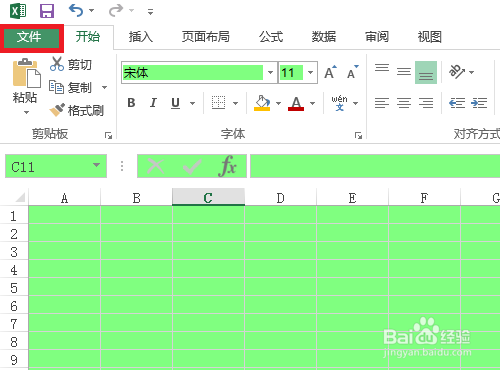Toggle bottom align (highlighted)
Image resolution: width=500 pixels, height=370 pixels.
[x=426, y=72]
